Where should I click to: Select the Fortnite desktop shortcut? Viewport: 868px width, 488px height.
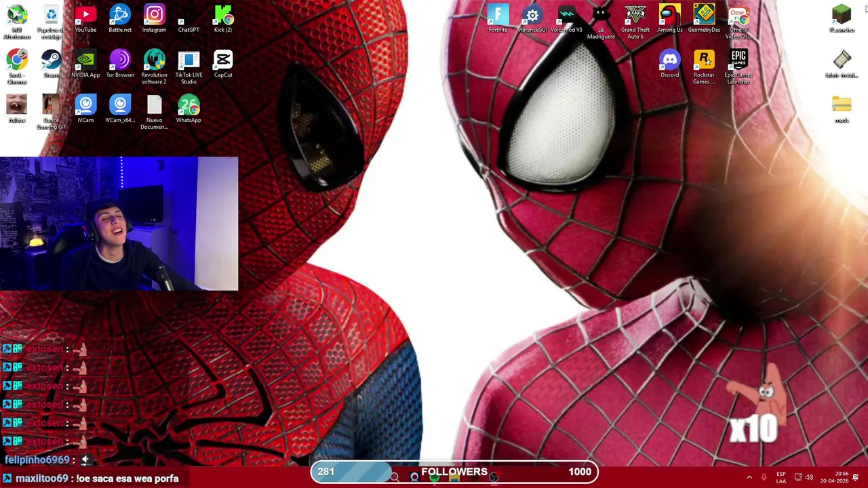pos(498,19)
